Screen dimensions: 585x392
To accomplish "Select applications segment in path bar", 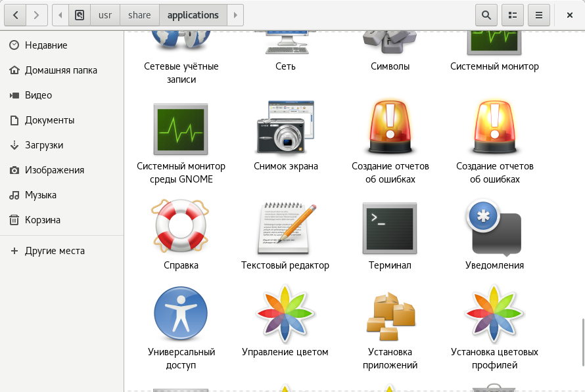I will coord(193,15).
